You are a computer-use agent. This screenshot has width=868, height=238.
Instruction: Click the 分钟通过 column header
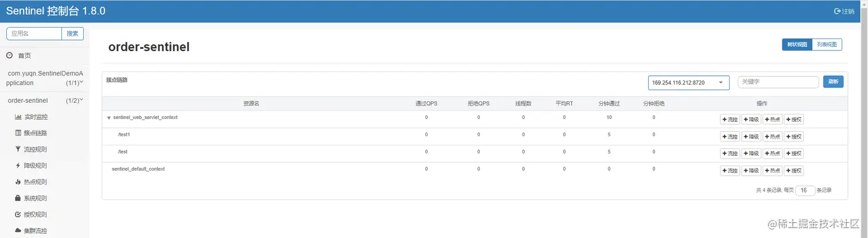click(608, 103)
